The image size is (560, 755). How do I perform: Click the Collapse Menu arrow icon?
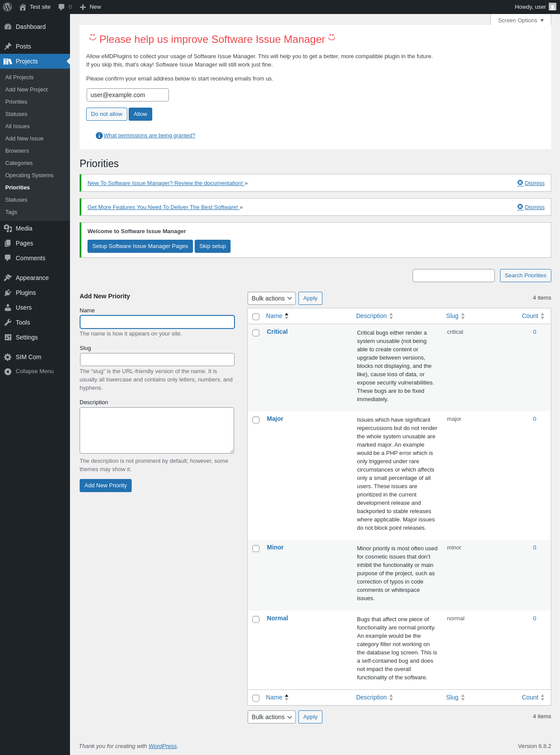(8, 371)
